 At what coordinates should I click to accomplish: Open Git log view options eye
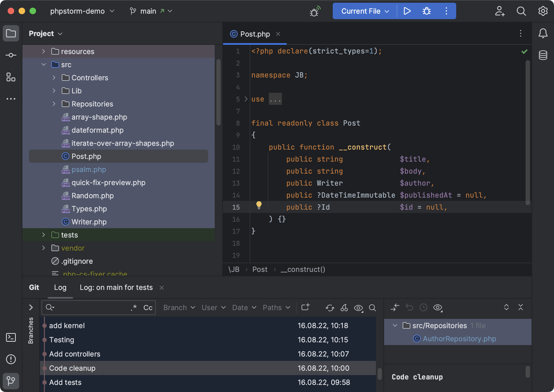click(x=358, y=308)
